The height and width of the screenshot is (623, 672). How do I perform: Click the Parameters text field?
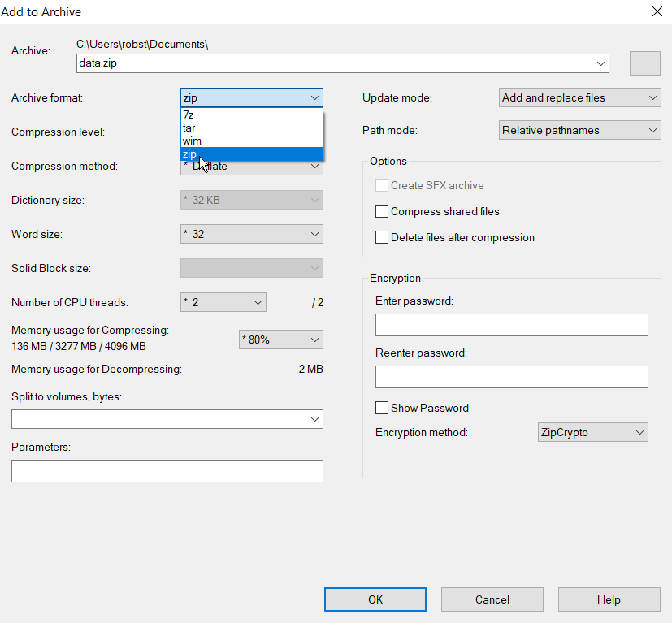point(167,471)
